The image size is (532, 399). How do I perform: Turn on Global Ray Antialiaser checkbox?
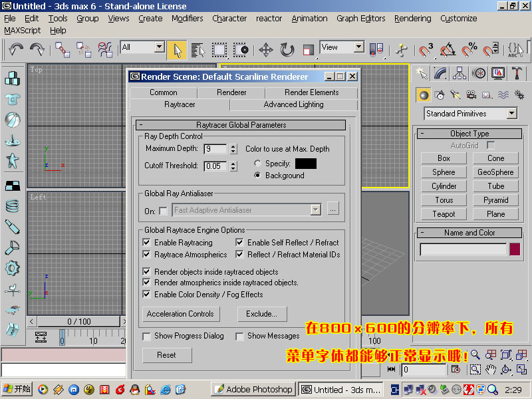pyautogui.click(x=163, y=211)
